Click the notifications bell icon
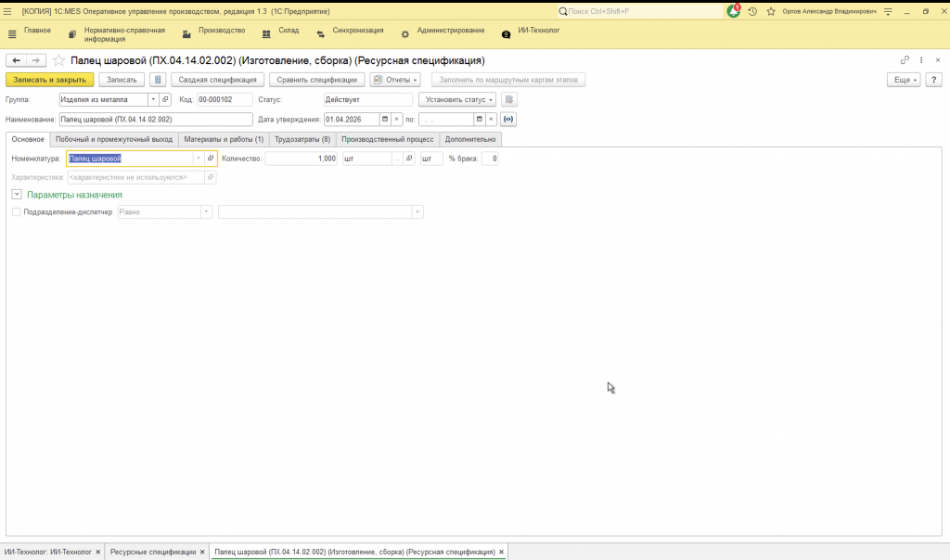This screenshot has width=950, height=560. click(734, 11)
